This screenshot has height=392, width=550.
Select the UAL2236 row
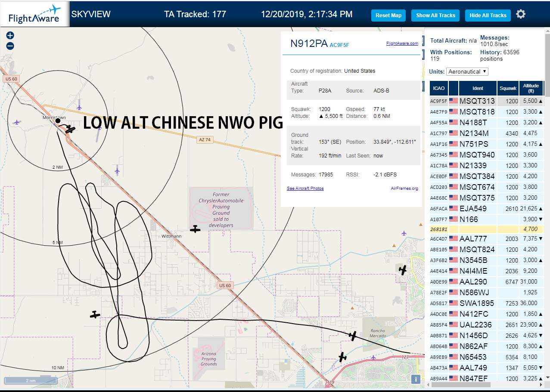pos(487,325)
